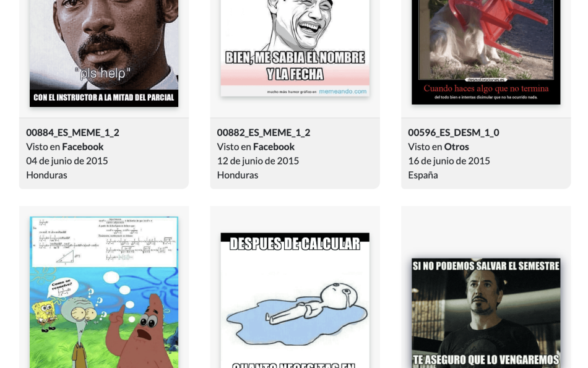Viewport: 588px width, 368px height.
Task: Open the 'Despues de calcular' meme thumbnail
Action: tap(295, 300)
